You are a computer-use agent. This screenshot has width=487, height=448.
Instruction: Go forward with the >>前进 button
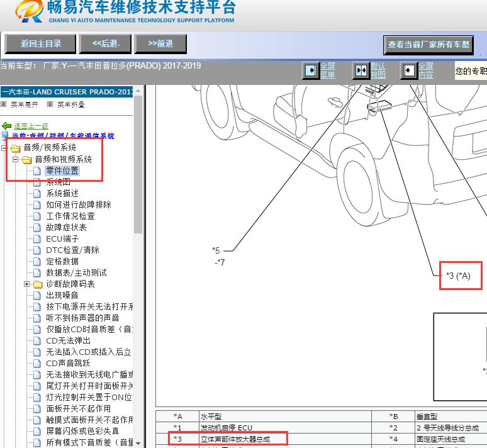pos(160,44)
